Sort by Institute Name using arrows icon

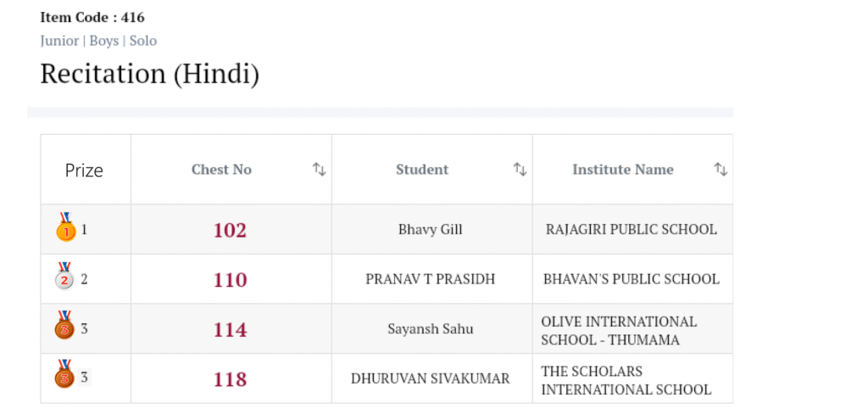point(721,170)
